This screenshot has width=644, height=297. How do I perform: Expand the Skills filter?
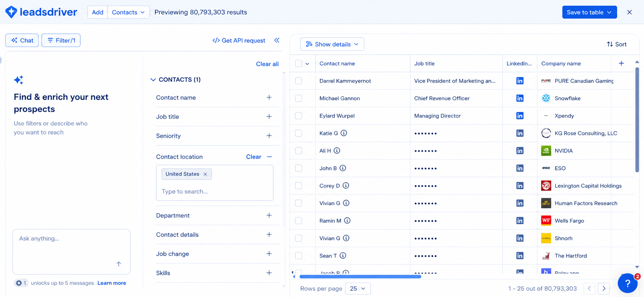point(269,273)
